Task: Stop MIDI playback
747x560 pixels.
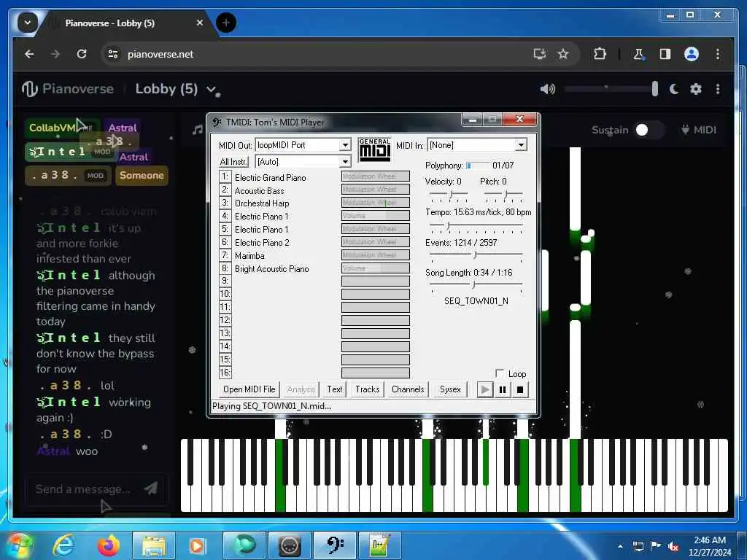Action: click(x=519, y=389)
